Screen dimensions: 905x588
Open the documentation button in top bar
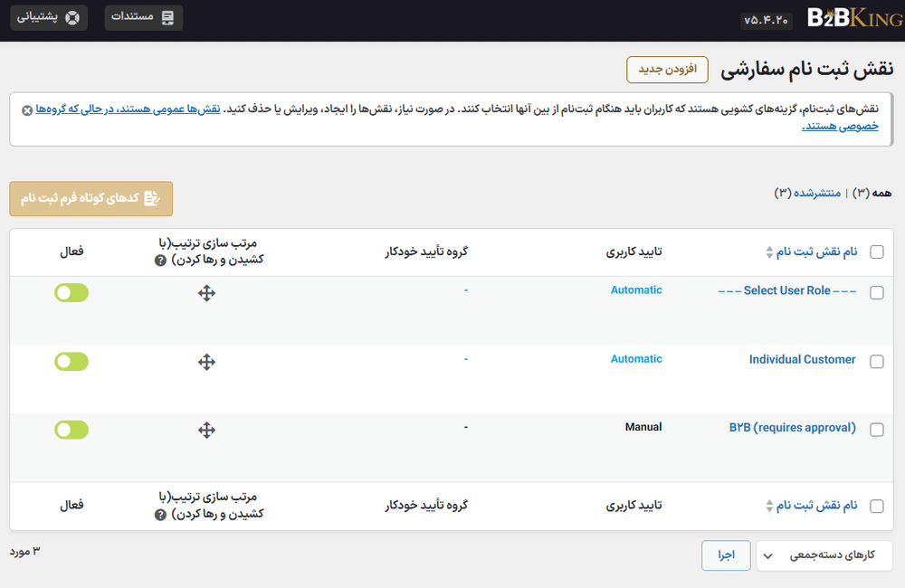(x=144, y=18)
